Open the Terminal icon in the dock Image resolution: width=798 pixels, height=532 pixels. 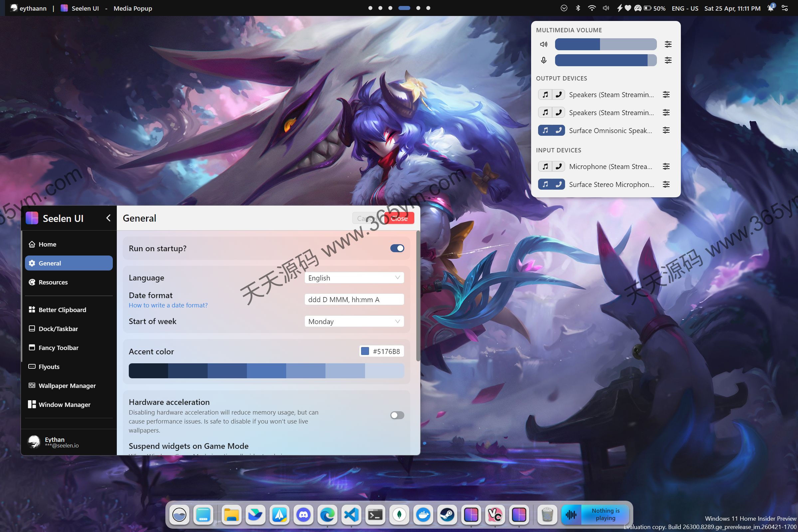[375, 515]
